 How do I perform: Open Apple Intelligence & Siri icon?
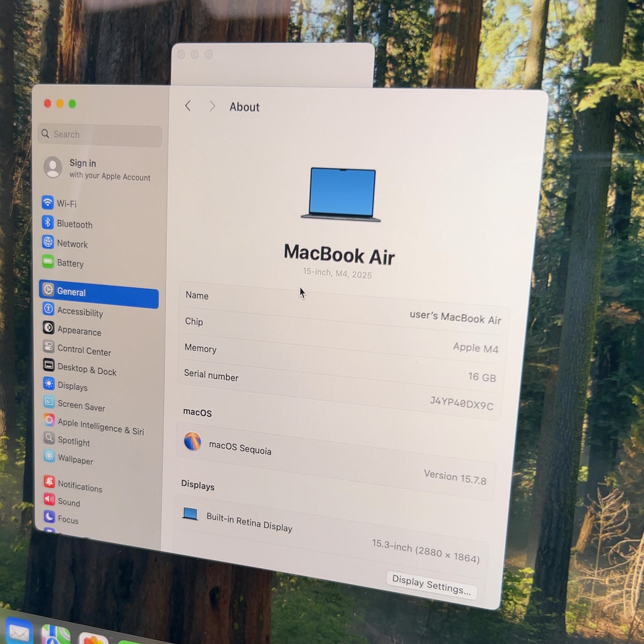coord(49,420)
